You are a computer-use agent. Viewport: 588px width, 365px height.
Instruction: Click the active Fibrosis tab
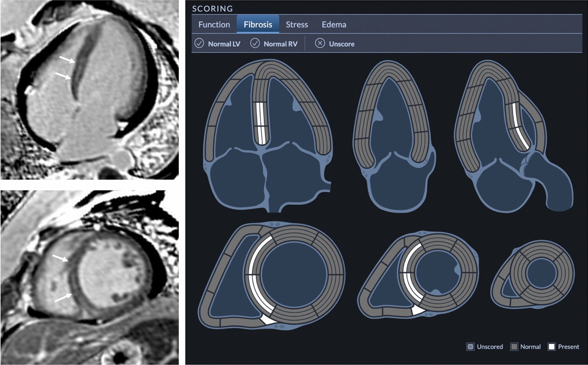point(258,24)
